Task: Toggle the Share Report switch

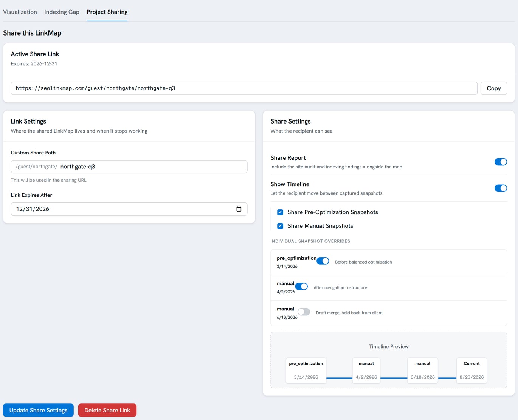Action: 501,162
